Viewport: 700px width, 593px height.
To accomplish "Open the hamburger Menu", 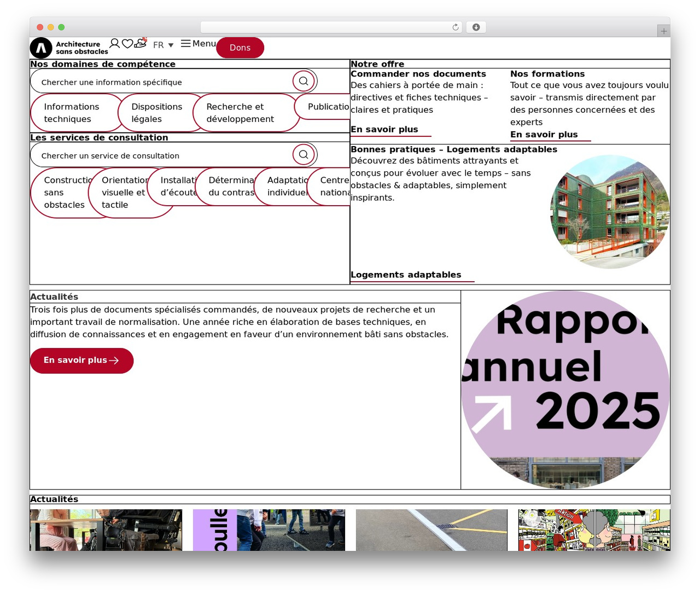I will [x=199, y=43].
